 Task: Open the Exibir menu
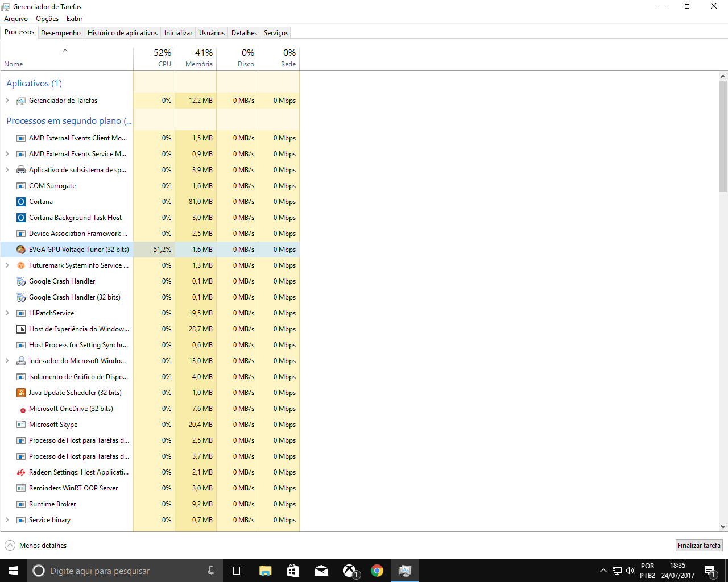point(75,19)
